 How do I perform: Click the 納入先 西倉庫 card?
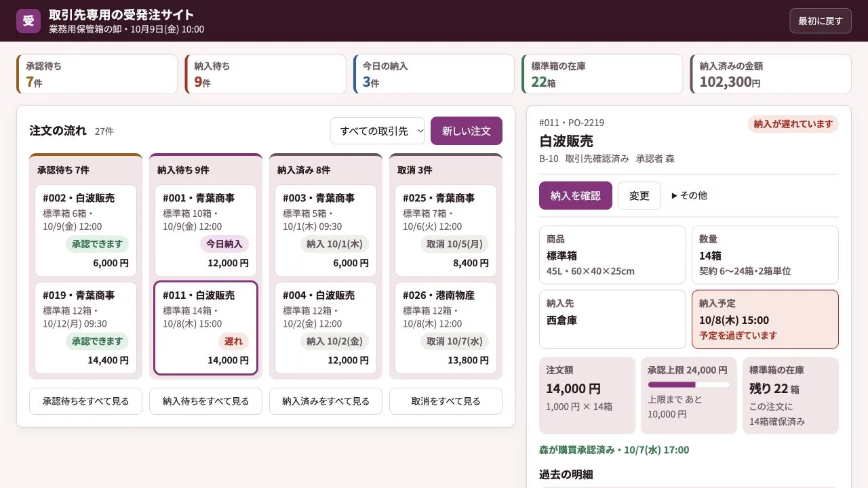(612, 319)
